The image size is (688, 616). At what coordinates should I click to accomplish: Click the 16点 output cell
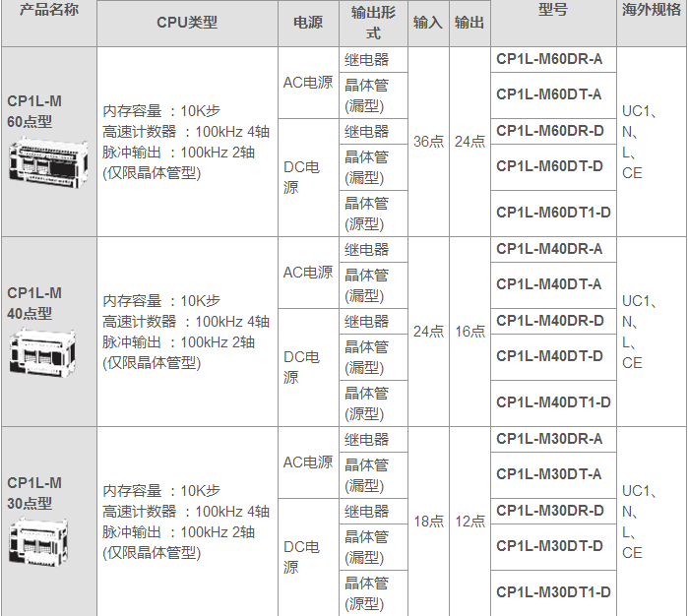(469, 332)
